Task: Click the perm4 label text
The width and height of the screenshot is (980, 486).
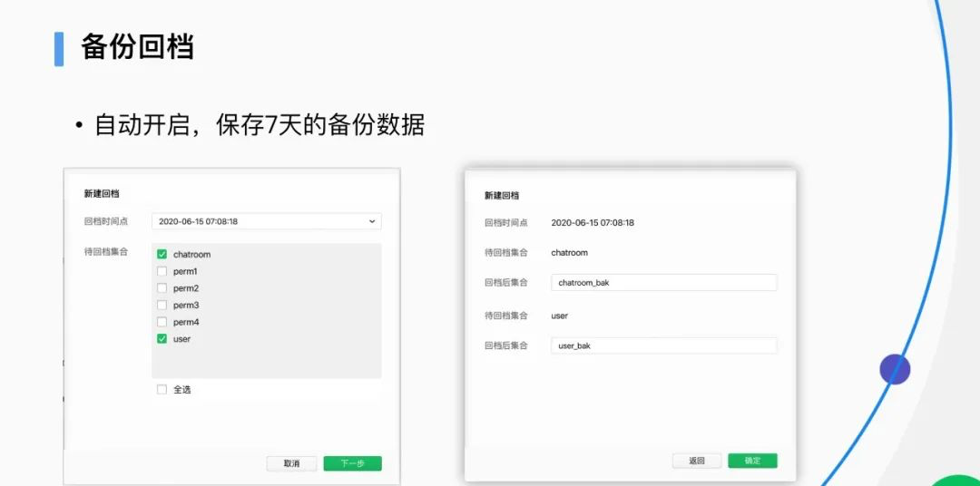Action: tap(186, 322)
